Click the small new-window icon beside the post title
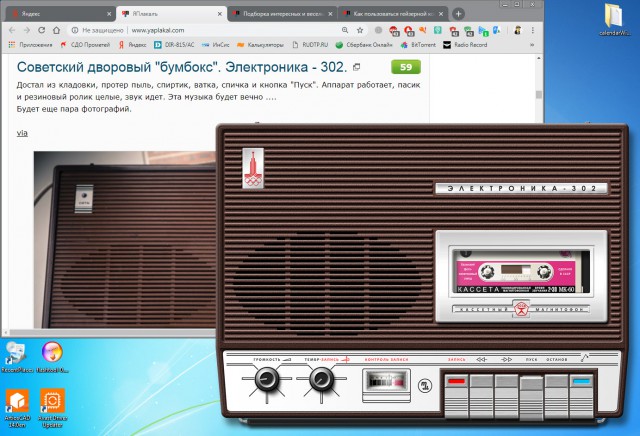Image resolution: width=640 pixels, height=436 pixels. click(356, 67)
